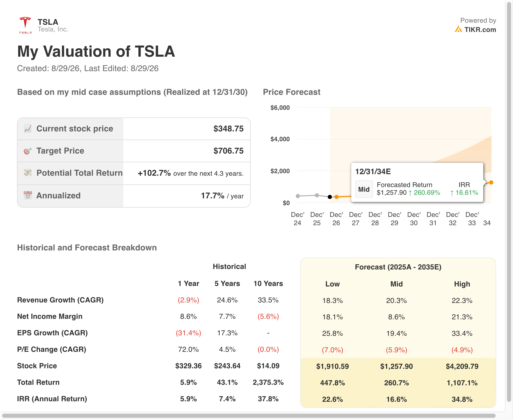Screen dimensions: 513x420
Task: Click the chart icon beside Current stock price
Action: tap(28, 128)
